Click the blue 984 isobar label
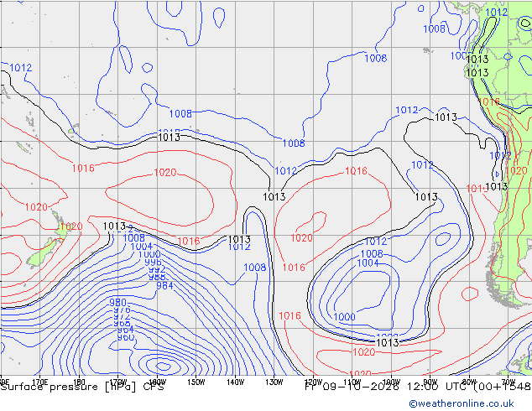Image resolution: width=532 pixels, height=411 pixels. point(164,286)
